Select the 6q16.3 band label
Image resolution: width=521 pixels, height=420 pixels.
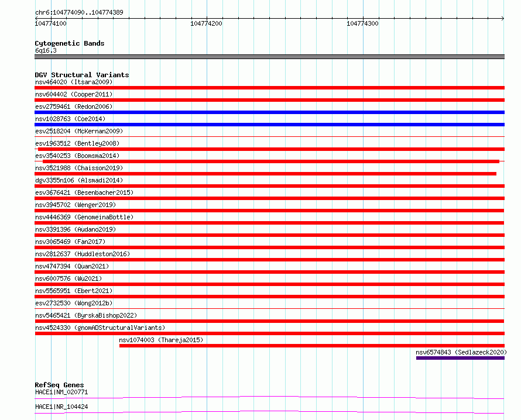pyautogui.click(x=46, y=50)
